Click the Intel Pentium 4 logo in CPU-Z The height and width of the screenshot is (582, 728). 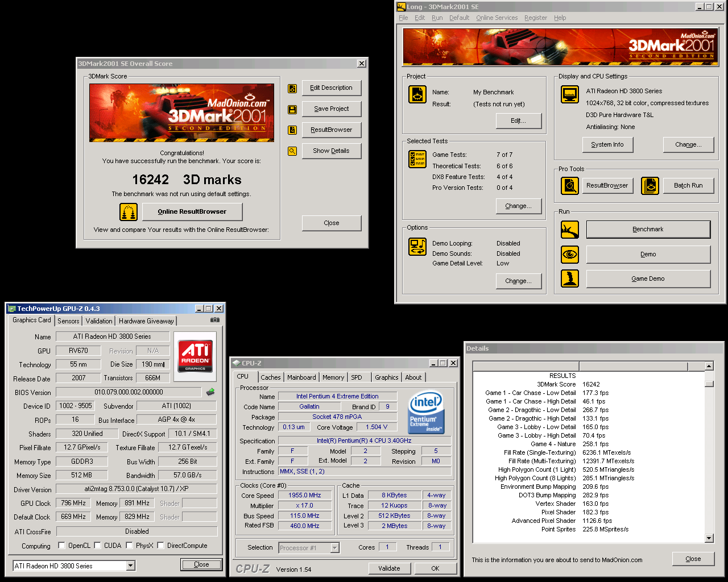click(x=427, y=413)
